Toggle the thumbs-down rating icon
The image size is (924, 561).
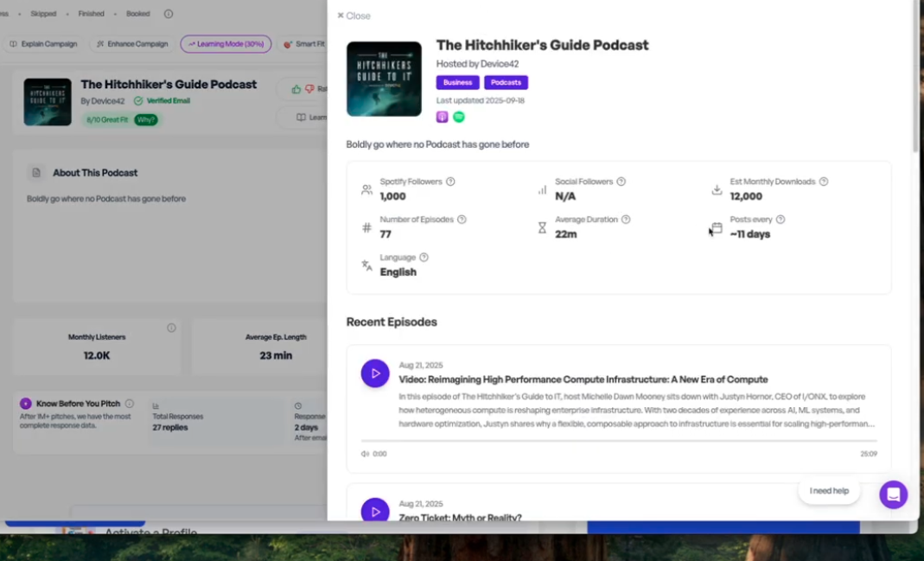[309, 87]
